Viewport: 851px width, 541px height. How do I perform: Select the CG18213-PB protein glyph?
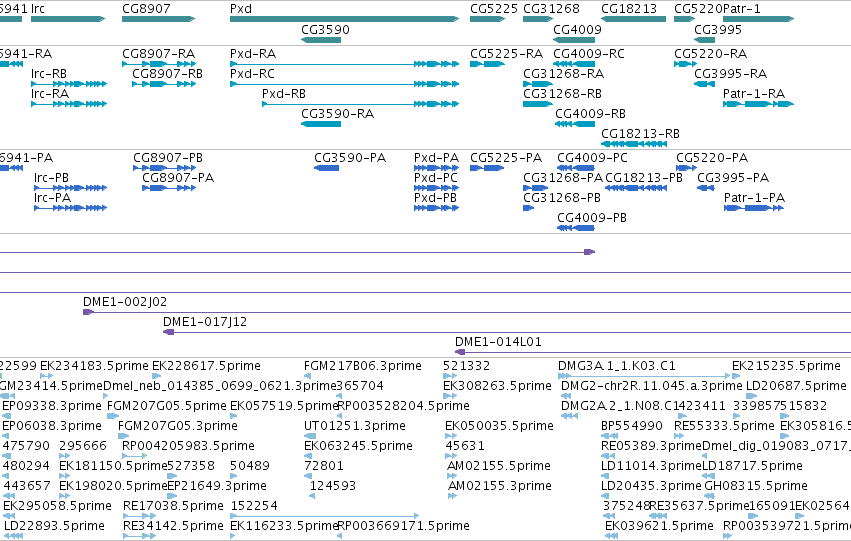coord(636,188)
